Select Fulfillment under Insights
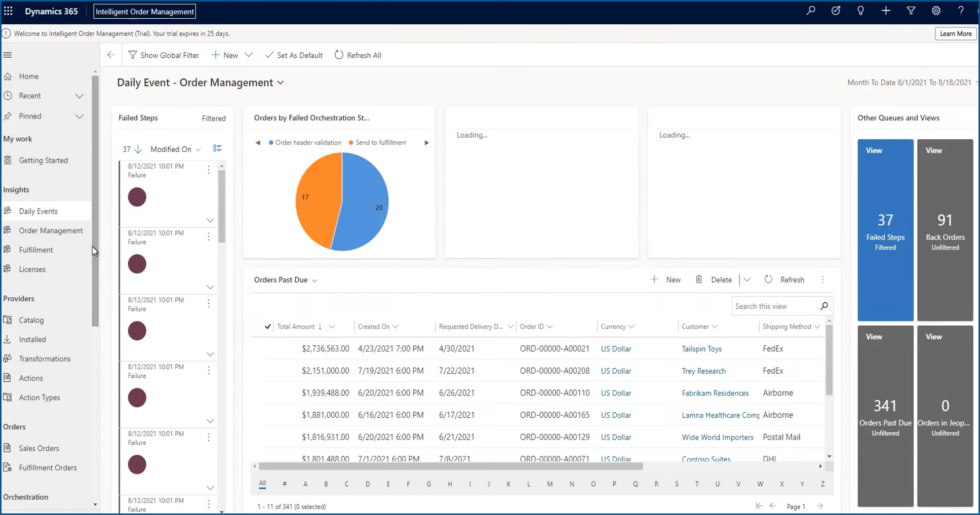This screenshot has width=980, height=515. click(x=36, y=250)
